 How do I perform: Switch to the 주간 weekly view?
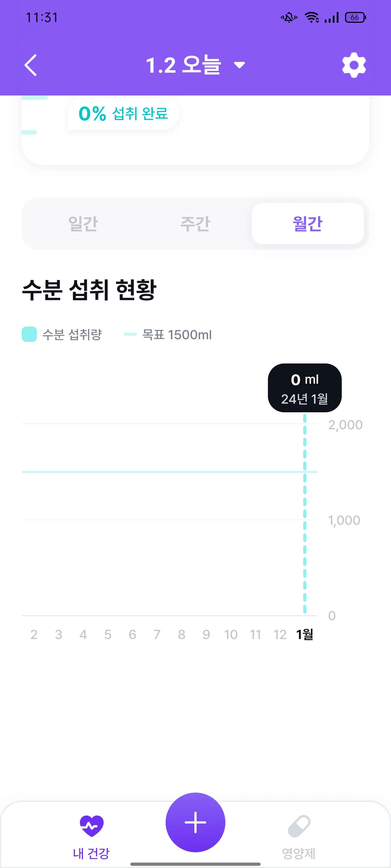click(195, 224)
